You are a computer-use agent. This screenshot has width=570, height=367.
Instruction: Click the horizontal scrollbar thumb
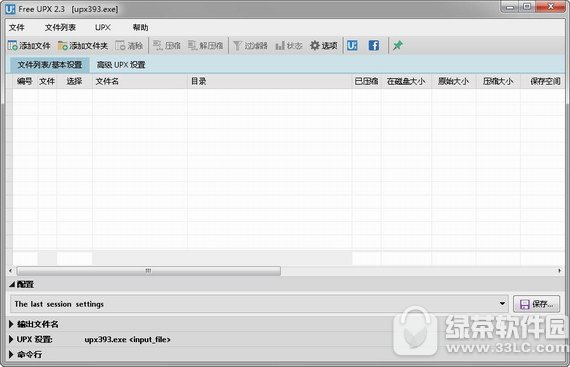149,271
